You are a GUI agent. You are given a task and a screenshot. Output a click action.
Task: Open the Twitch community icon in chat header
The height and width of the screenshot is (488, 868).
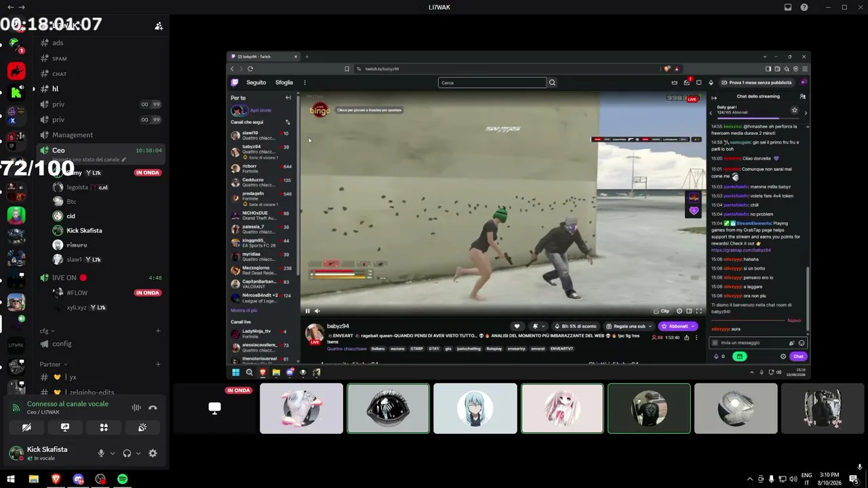click(803, 96)
